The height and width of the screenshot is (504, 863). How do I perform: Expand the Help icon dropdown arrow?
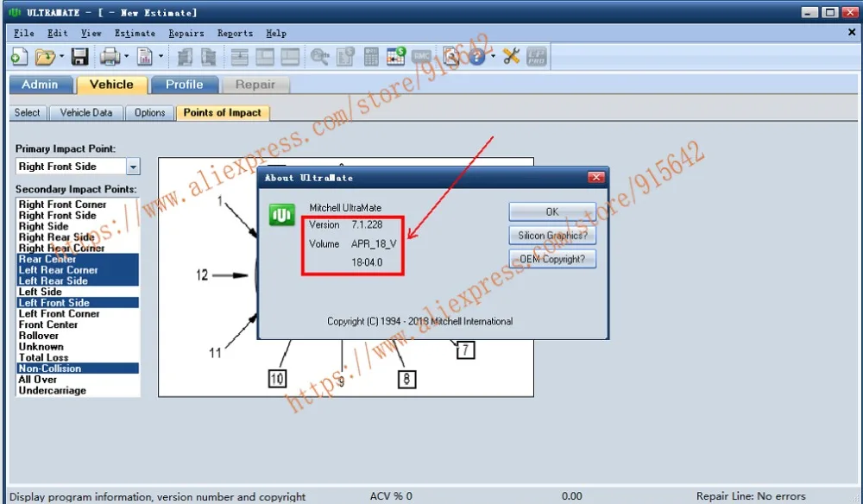493,56
